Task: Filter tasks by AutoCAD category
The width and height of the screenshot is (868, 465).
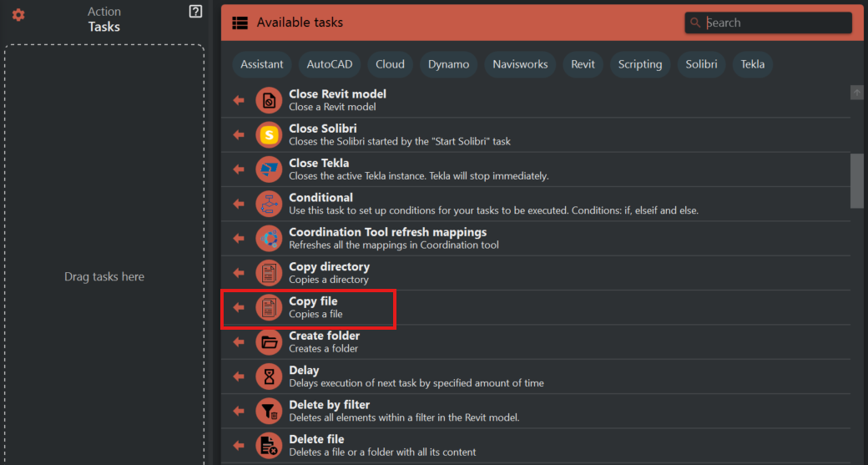Action: pos(330,64)
